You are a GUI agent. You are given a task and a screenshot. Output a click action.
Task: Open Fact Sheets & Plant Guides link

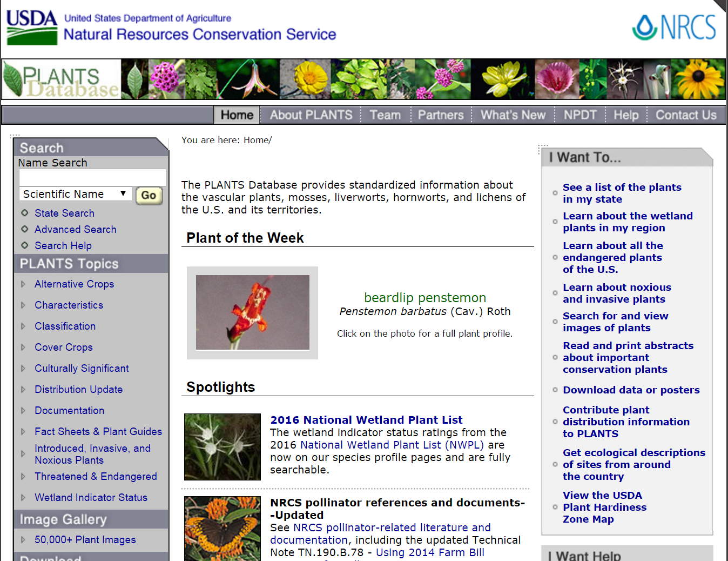98,432
